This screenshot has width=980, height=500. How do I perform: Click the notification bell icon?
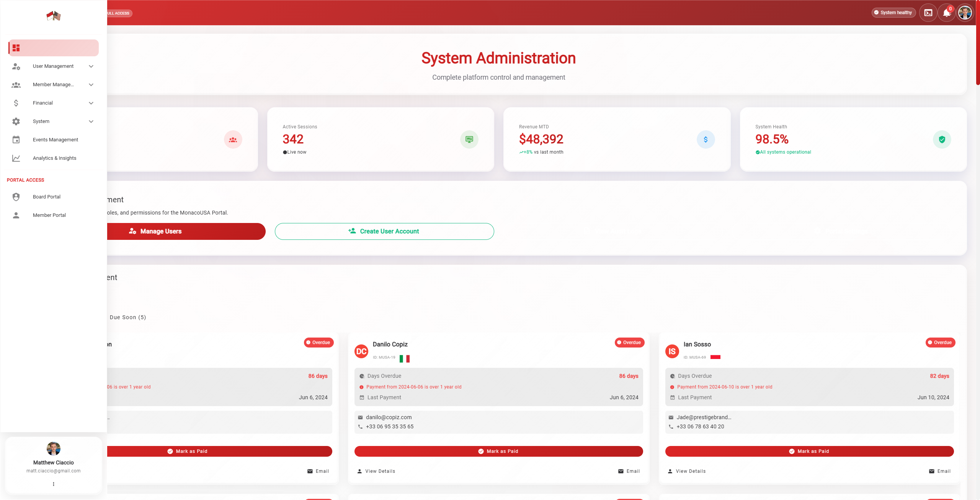tap(946, 13)
